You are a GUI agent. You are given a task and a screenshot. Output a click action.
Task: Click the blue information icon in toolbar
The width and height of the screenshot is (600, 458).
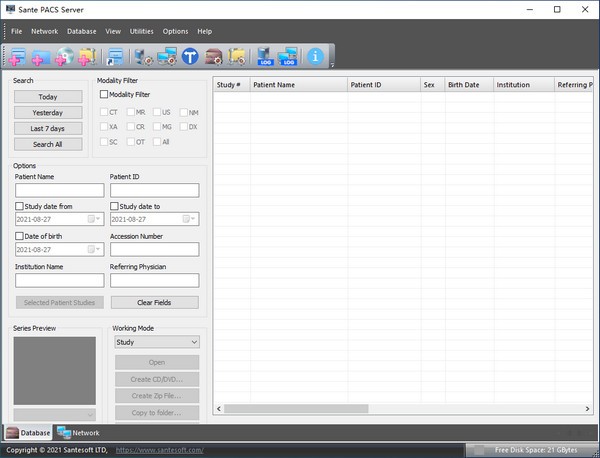pos(316,56)
